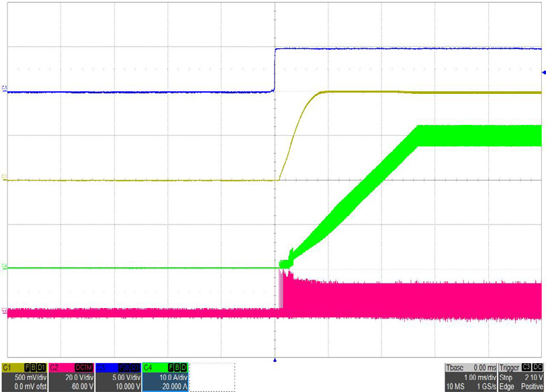Click the trigger level arrow on right edge

coord(543,72)
